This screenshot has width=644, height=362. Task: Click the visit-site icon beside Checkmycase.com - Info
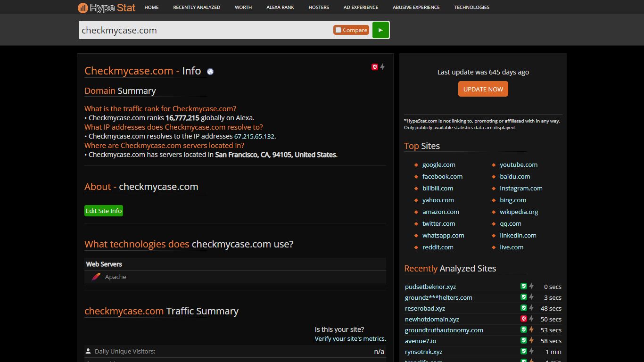coord(210,72)
